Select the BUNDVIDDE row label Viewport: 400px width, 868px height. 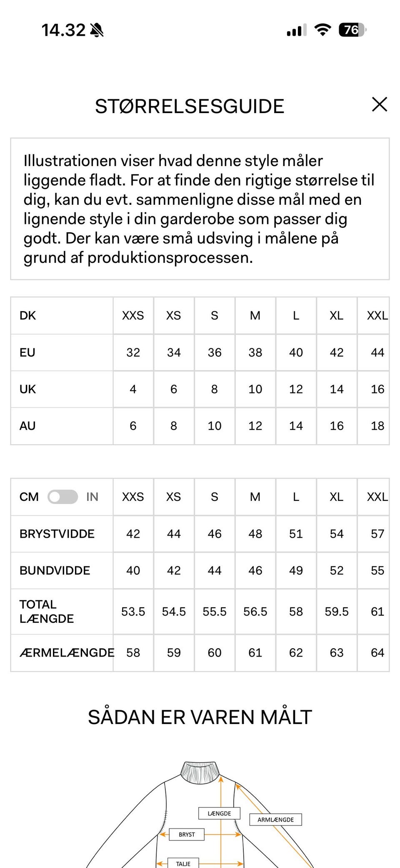pos(55,571)
